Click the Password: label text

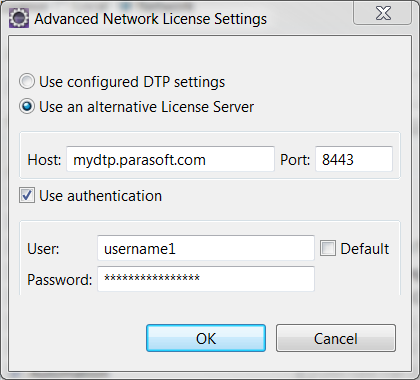[x=60, y=280]
